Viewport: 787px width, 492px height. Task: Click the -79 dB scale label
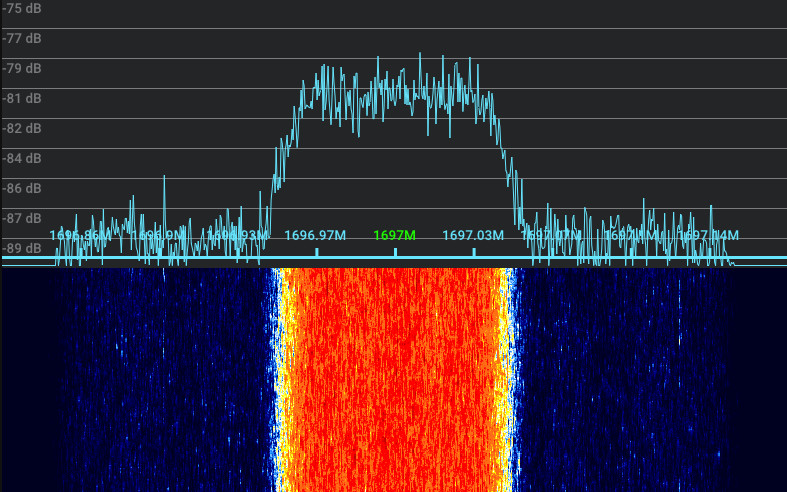pyautogui.click(x=22, y=69)
